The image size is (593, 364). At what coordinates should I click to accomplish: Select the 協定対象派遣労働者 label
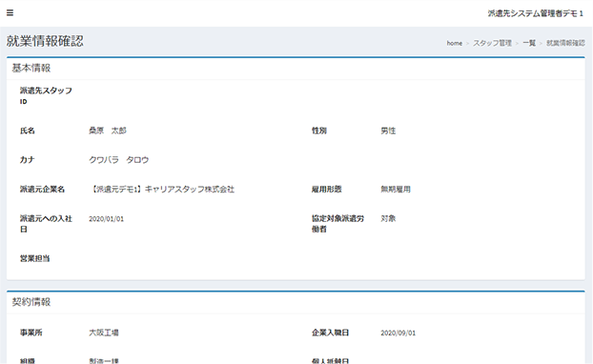click(337, 224)
